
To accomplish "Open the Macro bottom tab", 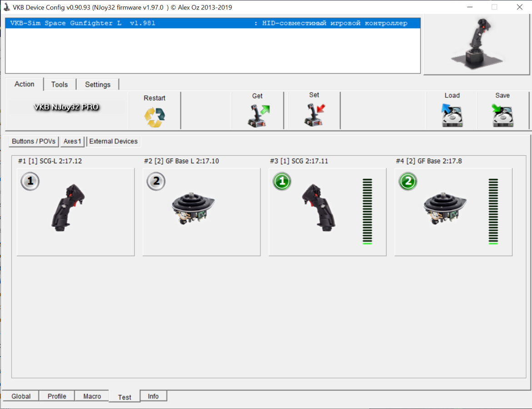I will tap(92, 396).
